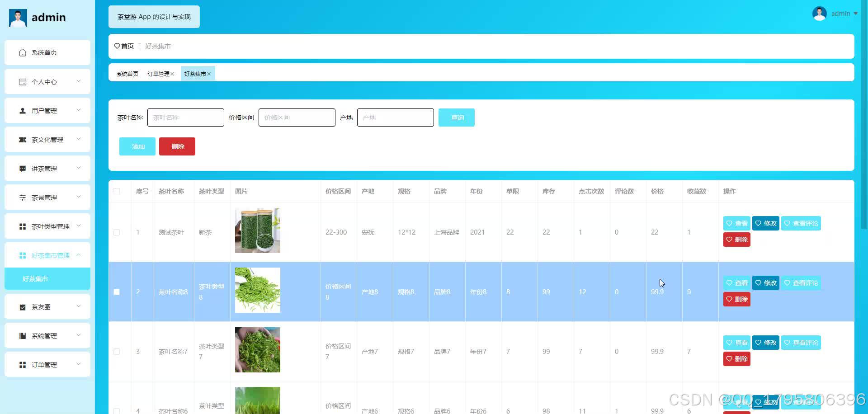
Task: Click the 首页 breadcrumb link
Action: (127, 46)
